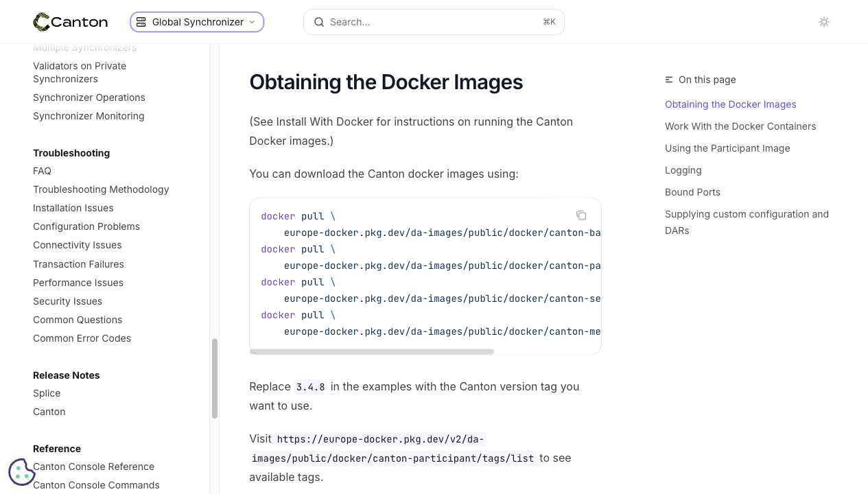
Task: Open Canton Console Commands page
Action: (96, 485)
